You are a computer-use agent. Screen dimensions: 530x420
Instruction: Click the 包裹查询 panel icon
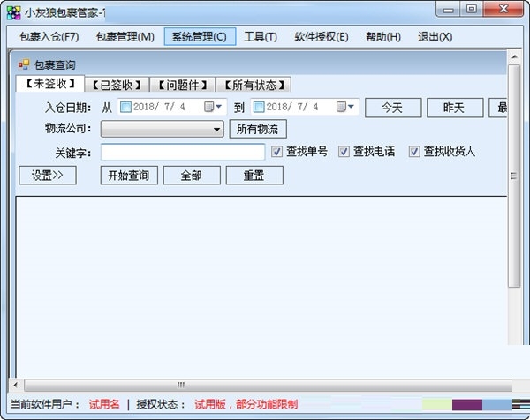tap(24, 64)
